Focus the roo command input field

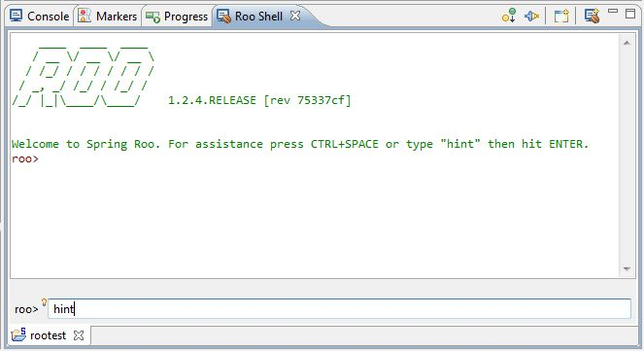tap(339, 308)
